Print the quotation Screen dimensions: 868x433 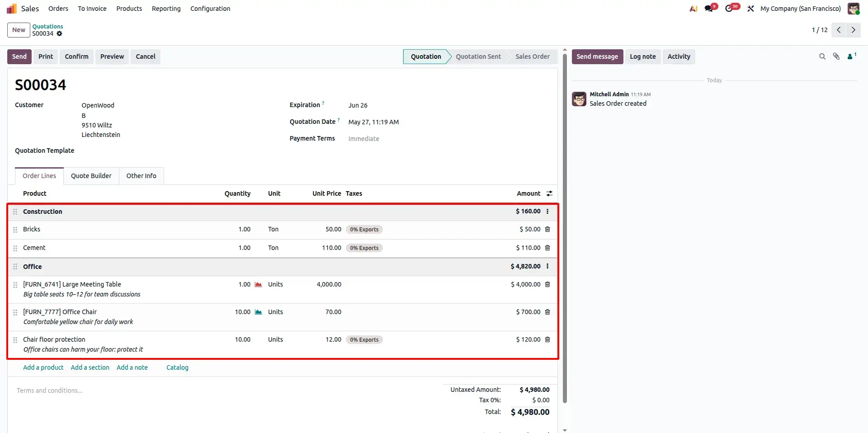click(x=46, y=56)
